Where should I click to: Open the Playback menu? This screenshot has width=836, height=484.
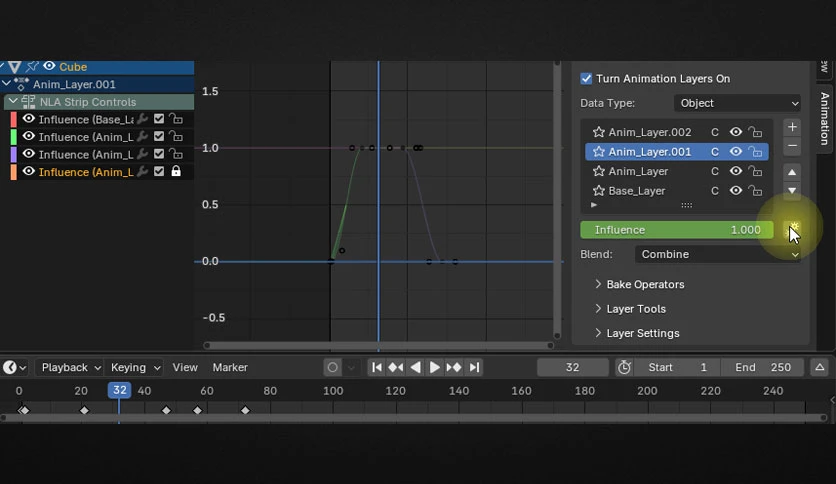click(71, 367)
